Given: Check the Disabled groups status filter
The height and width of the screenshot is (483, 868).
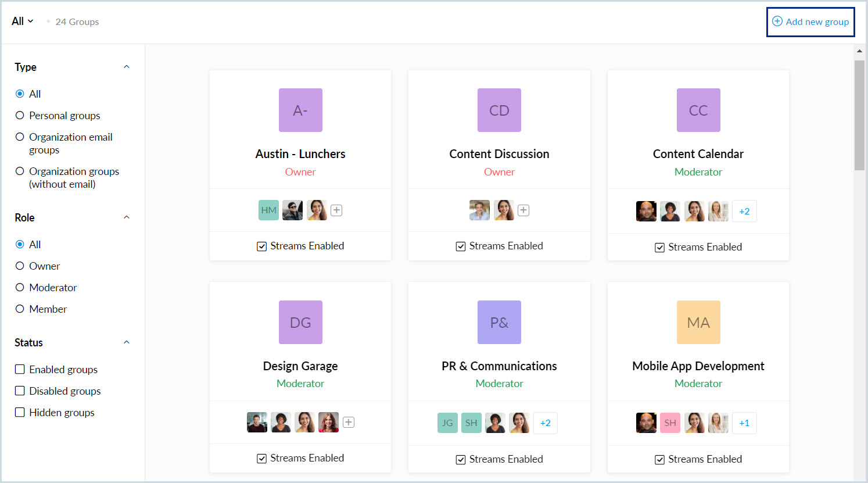Looking at the screenshot, I should click(x=20, y=391).
